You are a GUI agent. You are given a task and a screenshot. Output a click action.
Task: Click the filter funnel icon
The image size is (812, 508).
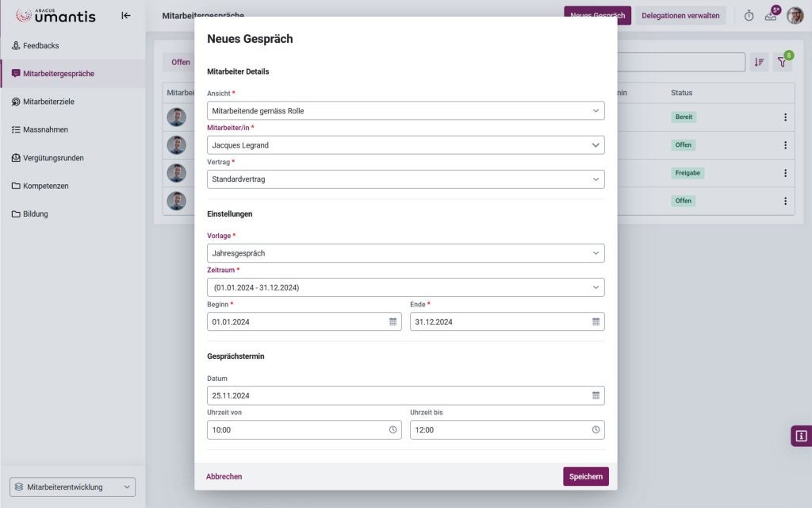(x=781, y=63)
